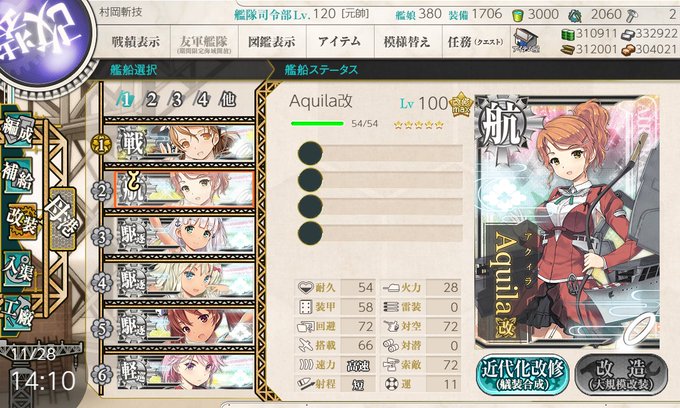Viewport: 680px width, 408px height.
Task: Select the 補給 resupply sidebar icon
Action: [x=18, y=176]
